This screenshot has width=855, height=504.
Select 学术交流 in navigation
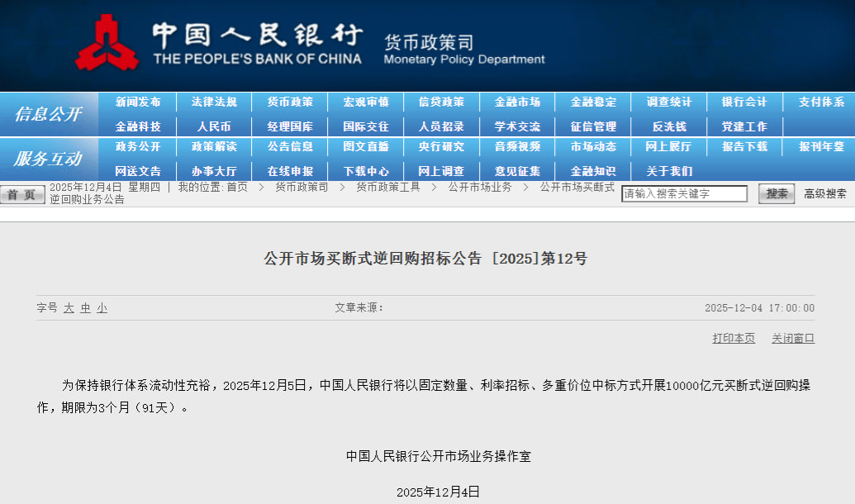click(517, 126)
